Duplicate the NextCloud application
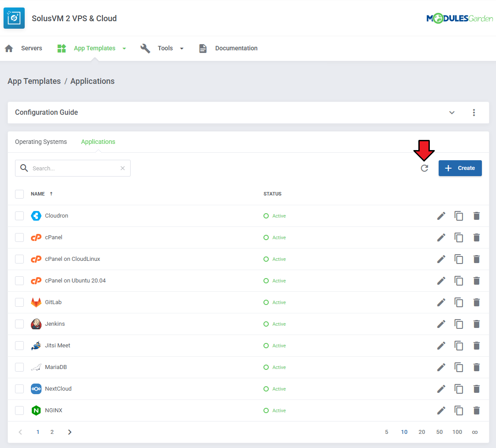 pyautogui.click(x=458, y=389)
